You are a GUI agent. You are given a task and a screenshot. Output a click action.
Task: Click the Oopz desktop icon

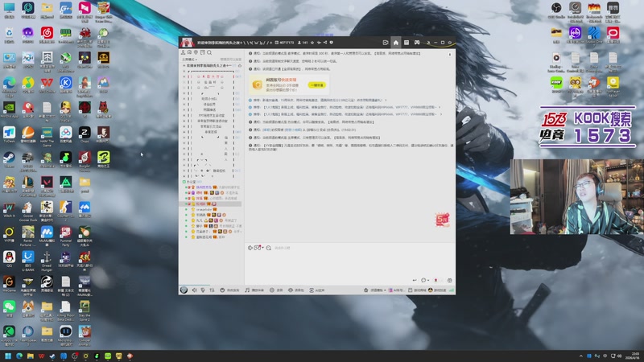(85, 134)
